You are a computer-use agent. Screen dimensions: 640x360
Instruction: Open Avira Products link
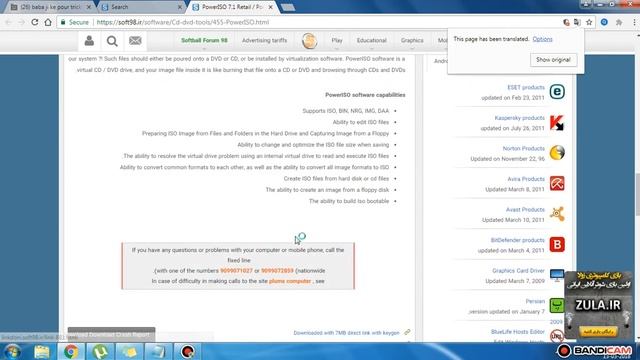coord(526,179)
